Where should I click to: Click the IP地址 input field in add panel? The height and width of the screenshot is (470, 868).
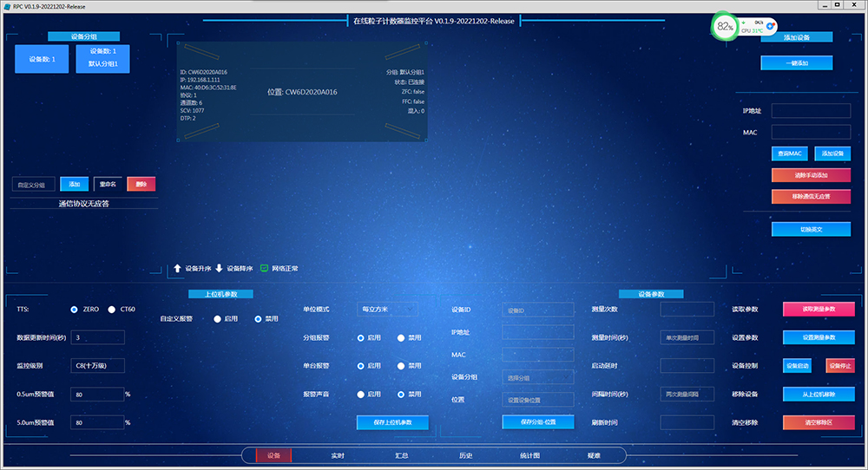pos(811,111)
